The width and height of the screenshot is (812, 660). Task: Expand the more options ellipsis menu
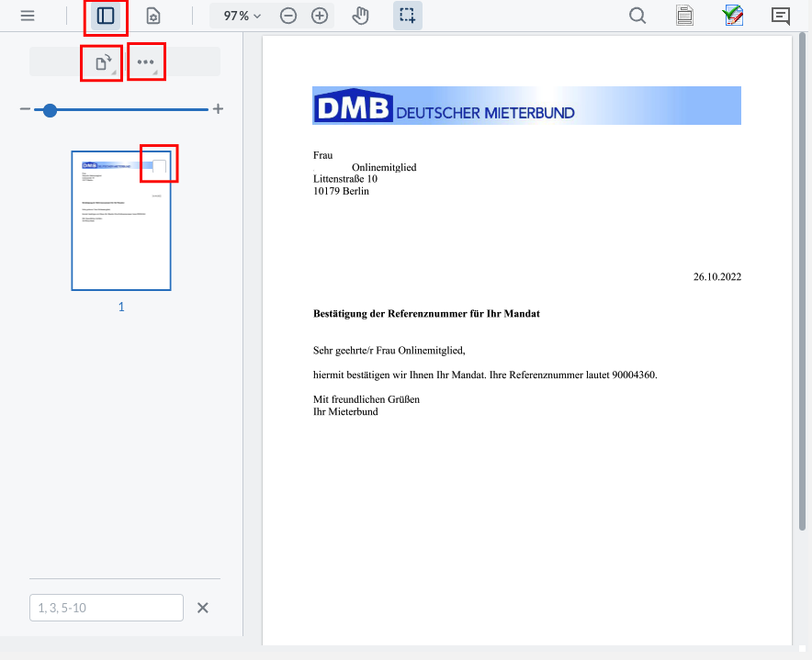146,62
